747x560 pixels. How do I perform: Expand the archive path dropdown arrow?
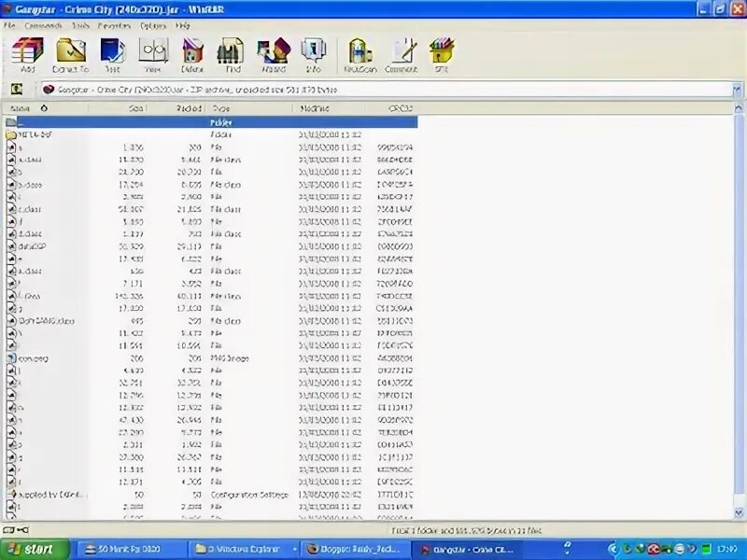[737, 90]
